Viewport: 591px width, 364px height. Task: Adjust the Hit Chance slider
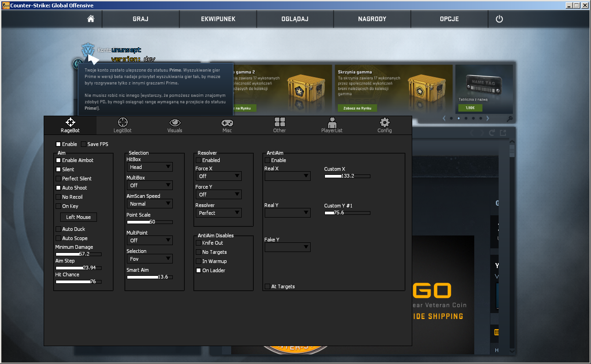[x=78, y=281]
